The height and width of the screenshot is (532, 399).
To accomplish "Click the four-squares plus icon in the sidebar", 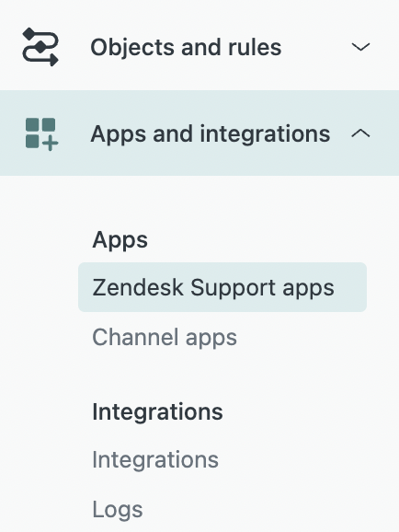I will 41,133.
